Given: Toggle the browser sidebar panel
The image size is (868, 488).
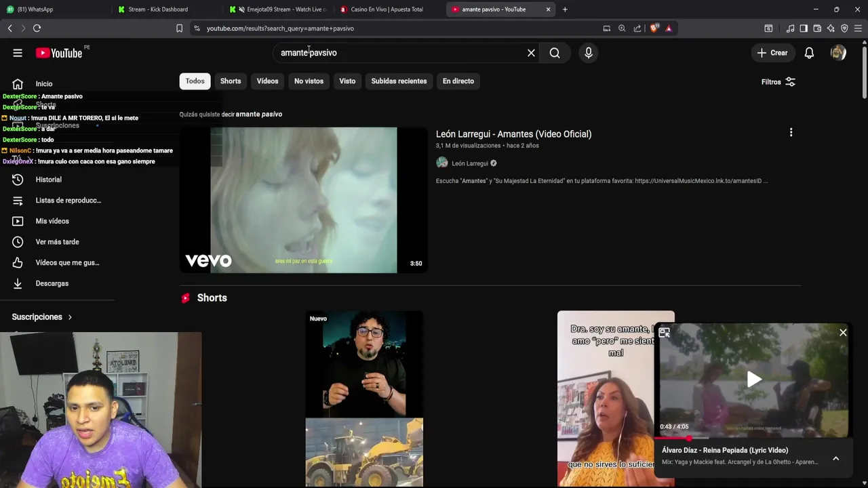Looking at the screenshot, I should pyautogui.click(x=804, y=28).
